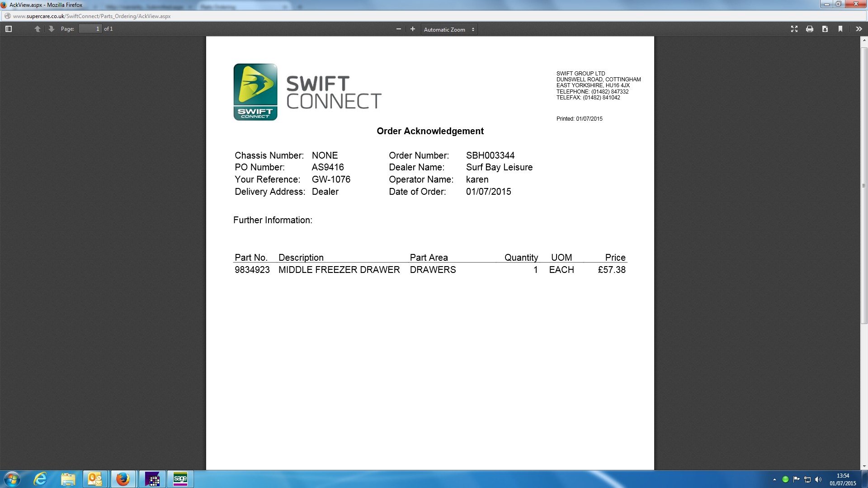Download the PDF document
This screenshot has width=868, height=488.
coord(825,29)
